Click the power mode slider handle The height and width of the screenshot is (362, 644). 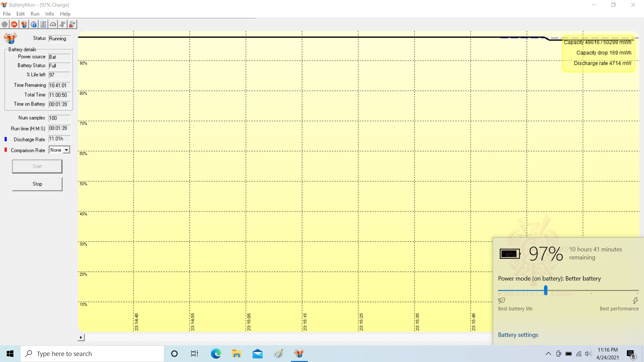(x=546, y=290)
